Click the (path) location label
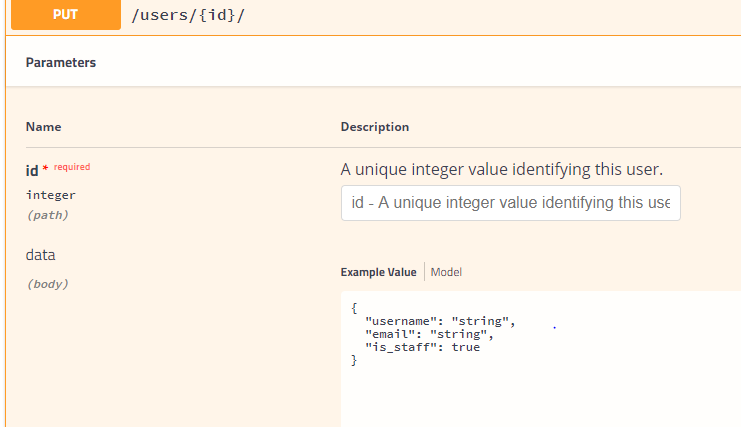 (x=47, y=215)
